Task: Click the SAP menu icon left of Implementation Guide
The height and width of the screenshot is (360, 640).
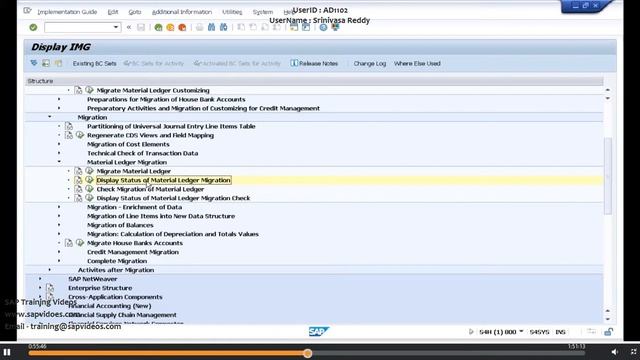Action: 27,11
